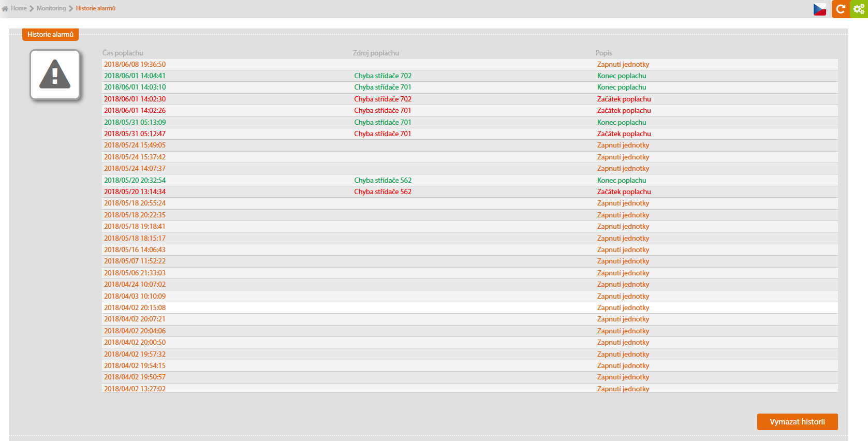Click Začátek poplachu on 2018/05/31 row
868x441 pixels.
[624, 134]
